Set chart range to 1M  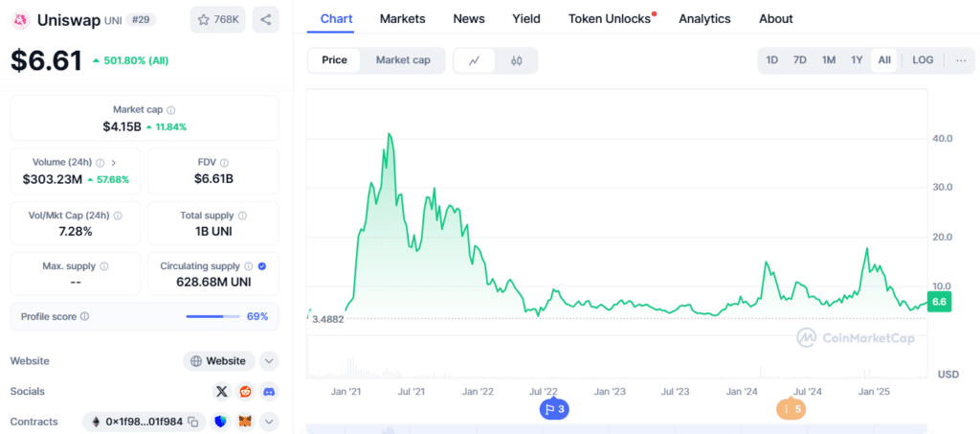[829, 60]
